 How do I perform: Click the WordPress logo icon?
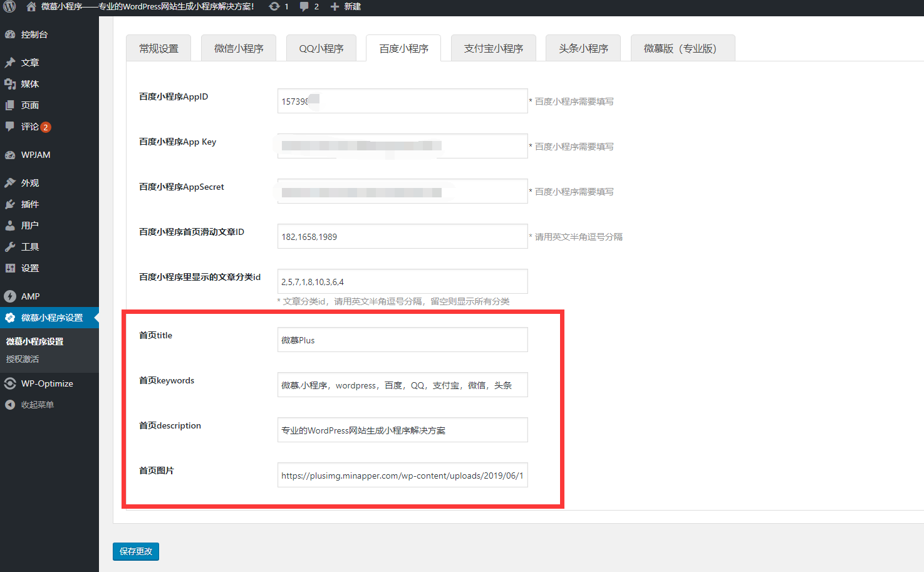point(9,7)
